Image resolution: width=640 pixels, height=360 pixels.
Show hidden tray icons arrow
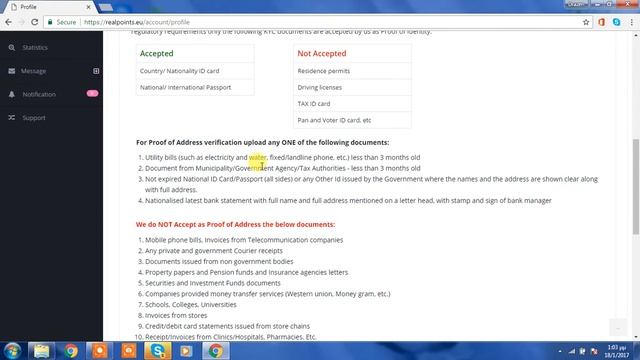560,351
